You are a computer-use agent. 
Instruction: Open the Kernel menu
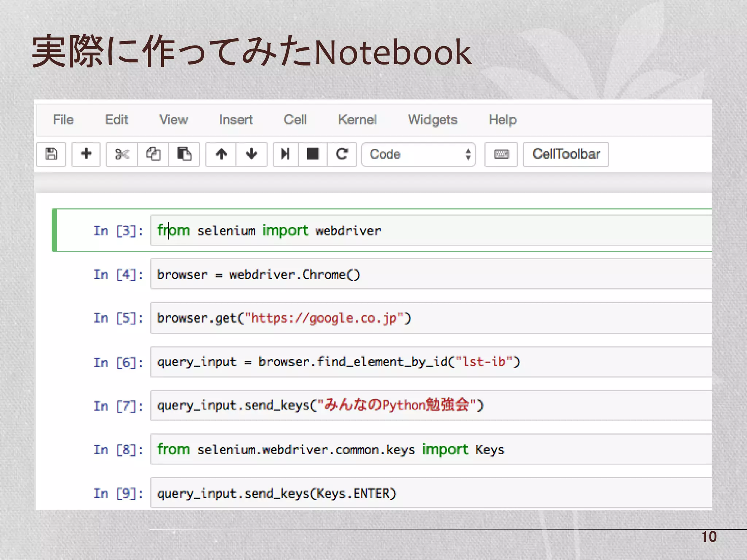pyautogui.click(x=357, y=120)
